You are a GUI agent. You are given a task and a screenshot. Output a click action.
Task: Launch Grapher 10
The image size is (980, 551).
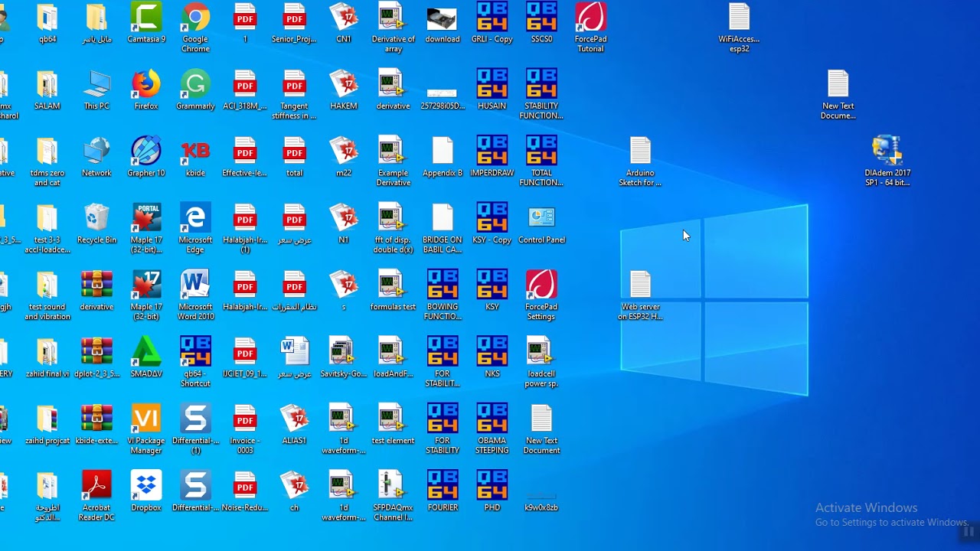(146, 158)
